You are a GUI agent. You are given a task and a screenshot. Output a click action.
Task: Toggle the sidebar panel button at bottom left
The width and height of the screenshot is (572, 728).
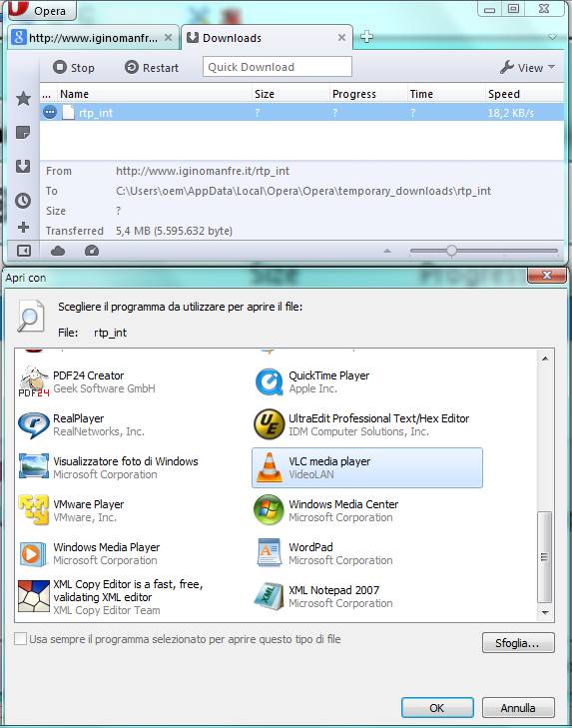click(23, 251)
